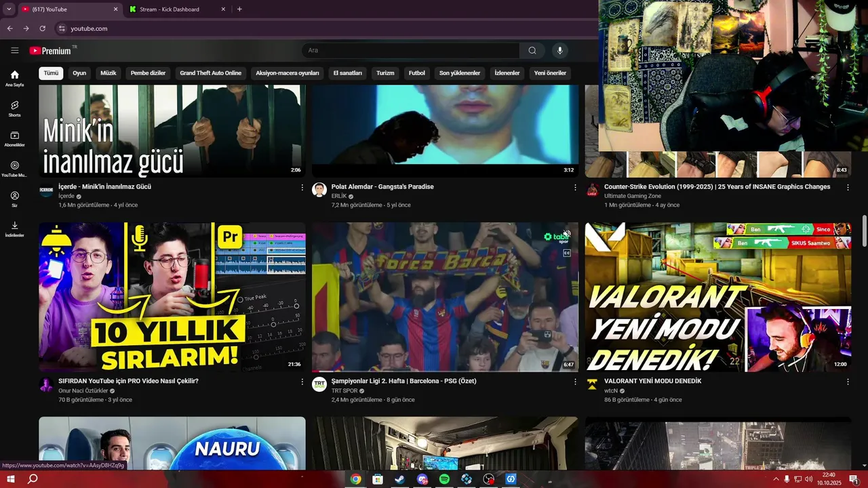Open YouTube Music from sidebar
Viewport: 868px width, 488px height.
point(14,169)
